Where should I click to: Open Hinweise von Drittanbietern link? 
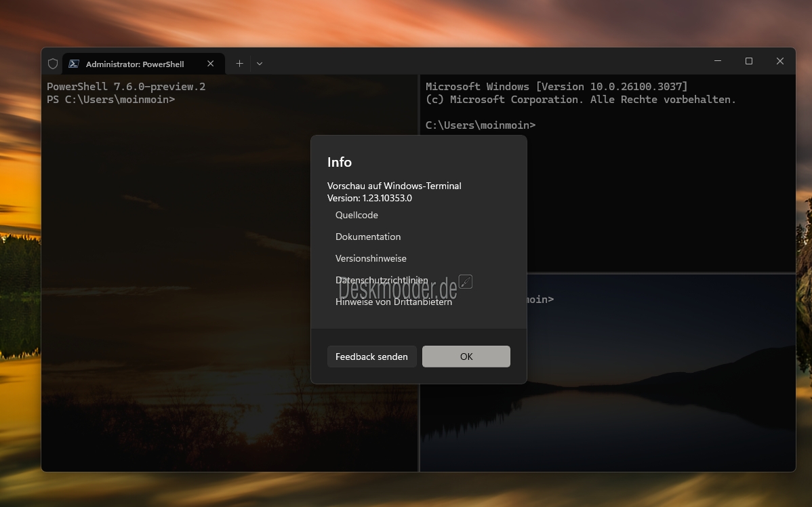point(394,302)
